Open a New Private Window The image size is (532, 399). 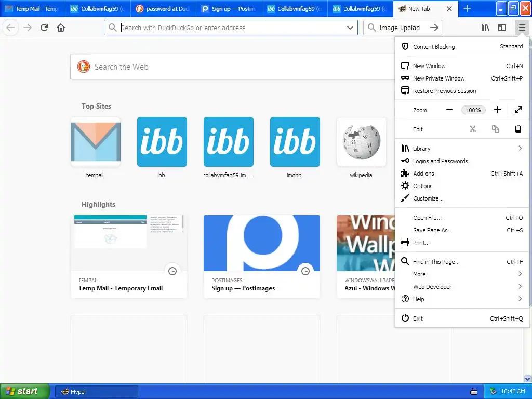coord(462,78)
